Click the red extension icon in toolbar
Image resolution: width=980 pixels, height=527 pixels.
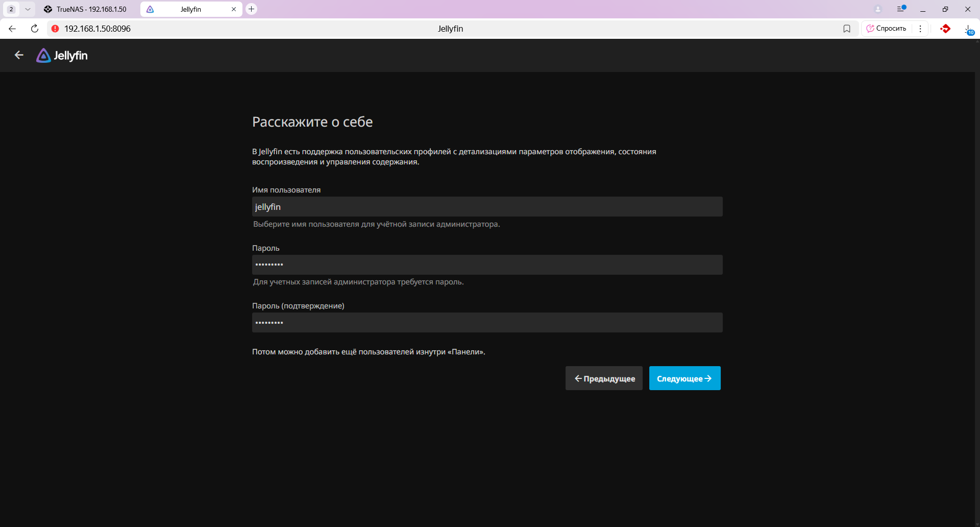(945, 29)
